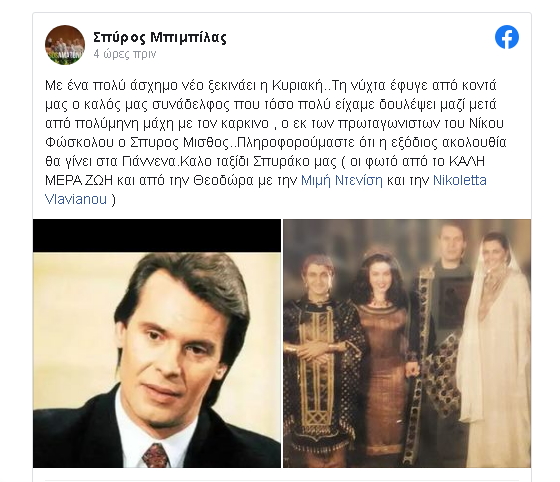Click the black bar above portrait photo
560x482 pixels.
157,236
